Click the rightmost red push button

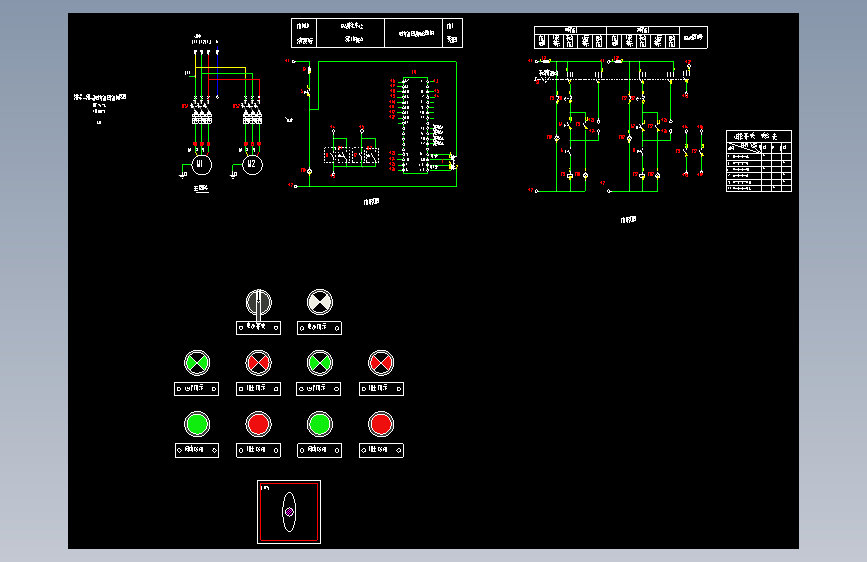click(x=381, y=424)
